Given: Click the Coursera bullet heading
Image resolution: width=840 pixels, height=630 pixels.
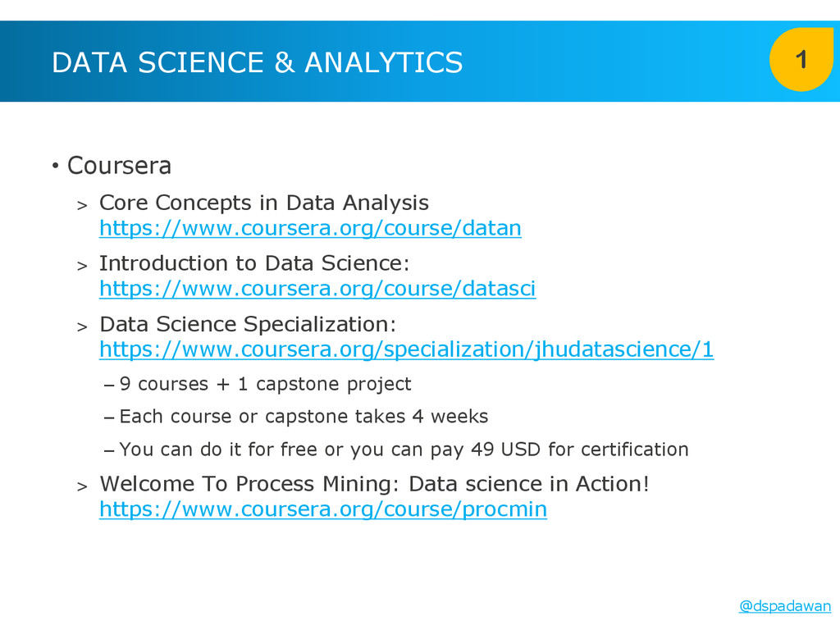Looking at the screenshot, I should [119, 166].
